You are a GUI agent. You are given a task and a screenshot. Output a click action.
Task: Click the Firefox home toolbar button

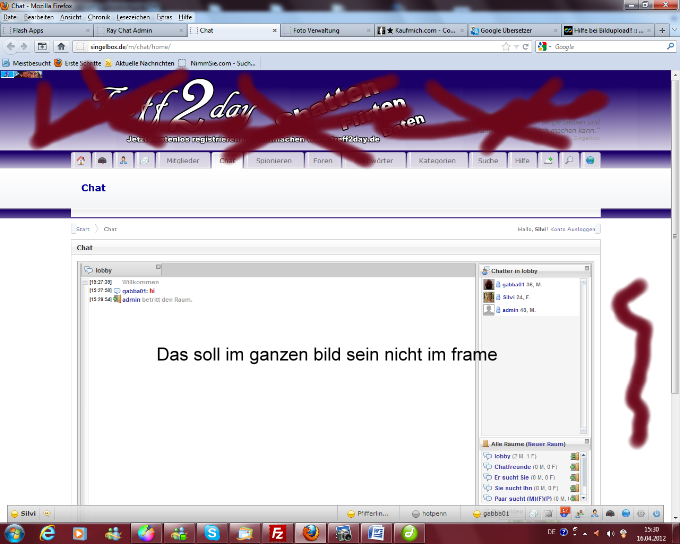point(61,46)
